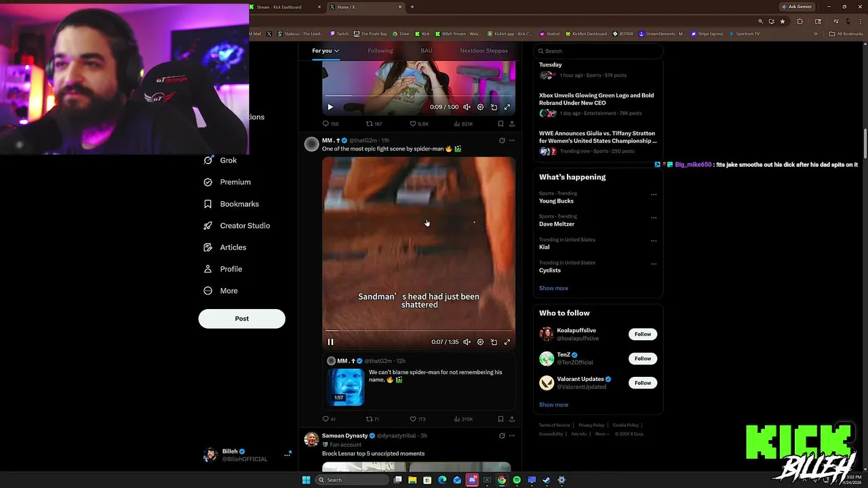Open the quoted video thumbnail 1:57

pyautogui.click(x=346, y=386)
